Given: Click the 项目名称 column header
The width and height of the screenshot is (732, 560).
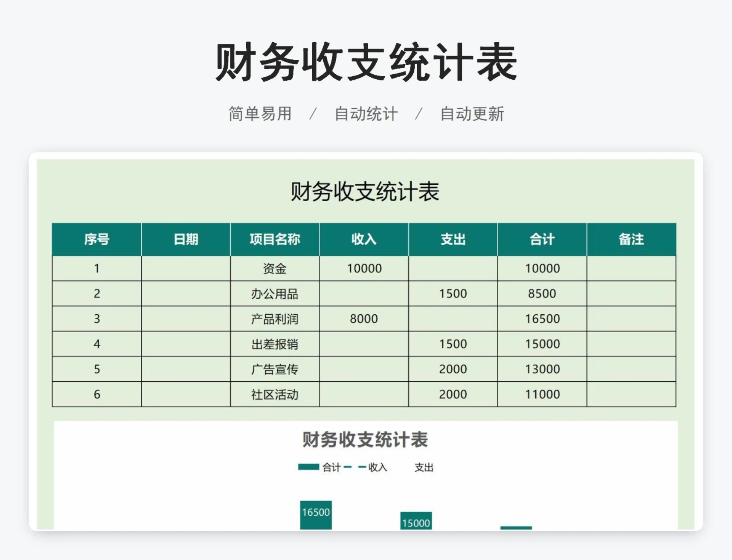Looking at the screenshot, I should [x=274, y=239].
